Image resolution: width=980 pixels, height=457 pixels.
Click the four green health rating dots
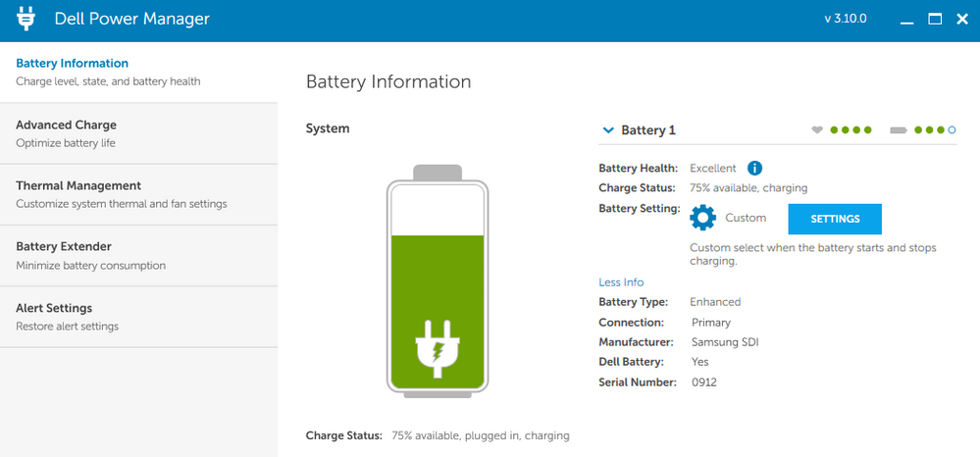(851, 130)
